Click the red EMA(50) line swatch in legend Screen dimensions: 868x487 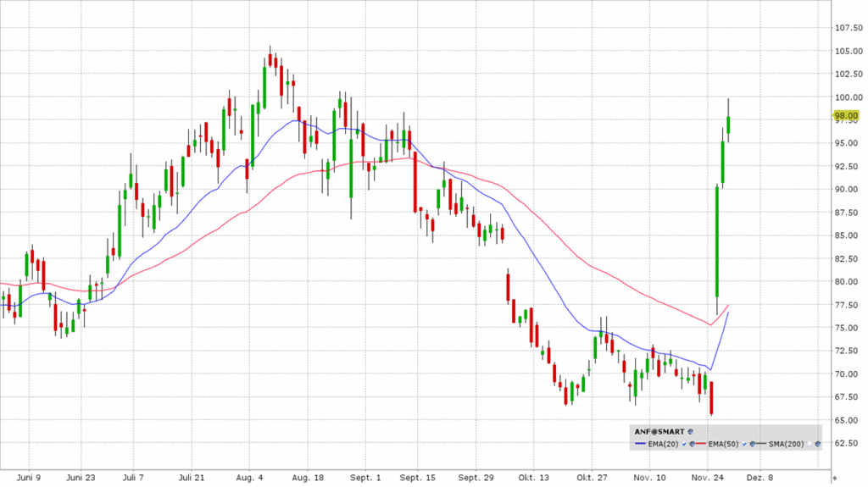click(x=700, y=444)
